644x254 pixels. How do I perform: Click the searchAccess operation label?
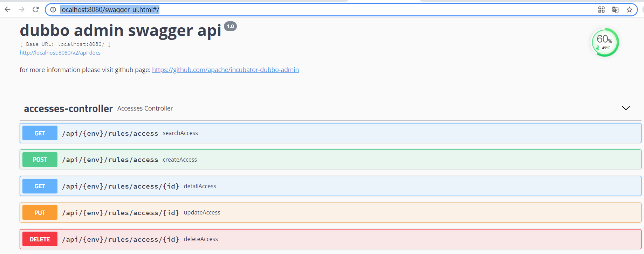coord(180,133)
